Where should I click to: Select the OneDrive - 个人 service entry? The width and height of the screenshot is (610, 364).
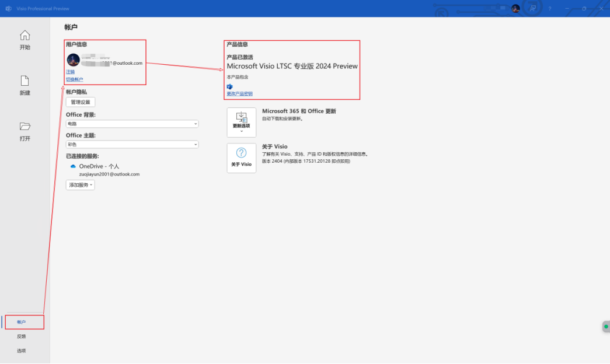[x=99, y=166]
